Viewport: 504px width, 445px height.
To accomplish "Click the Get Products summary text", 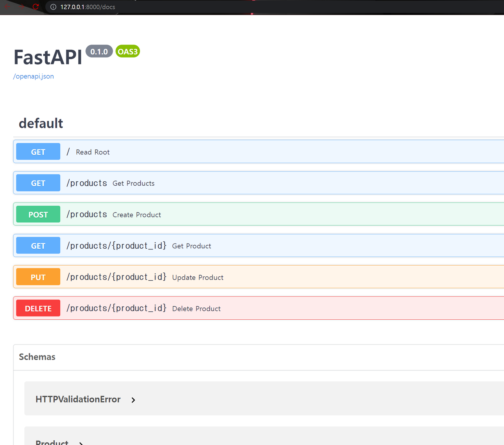I will (133, 183).
